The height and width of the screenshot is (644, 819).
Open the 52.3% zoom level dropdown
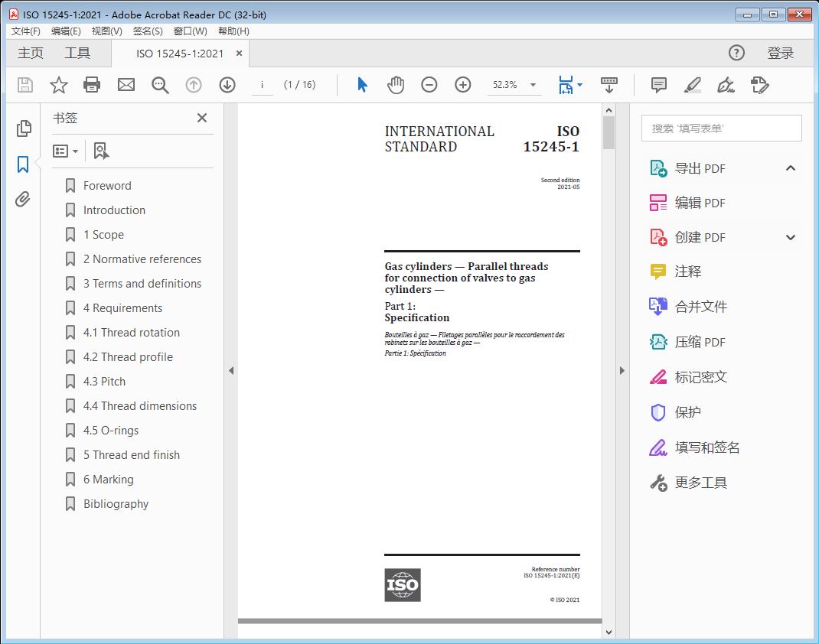point(533,85)
